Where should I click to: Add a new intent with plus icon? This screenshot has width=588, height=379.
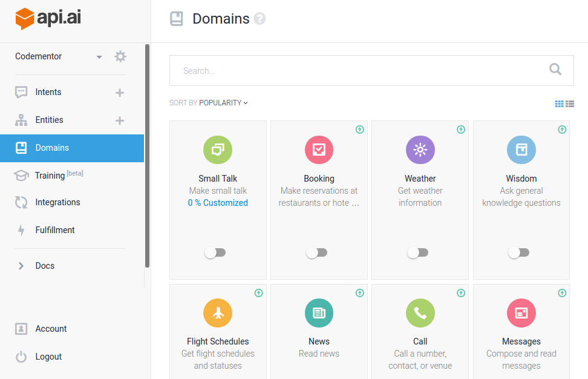(120, 93)
